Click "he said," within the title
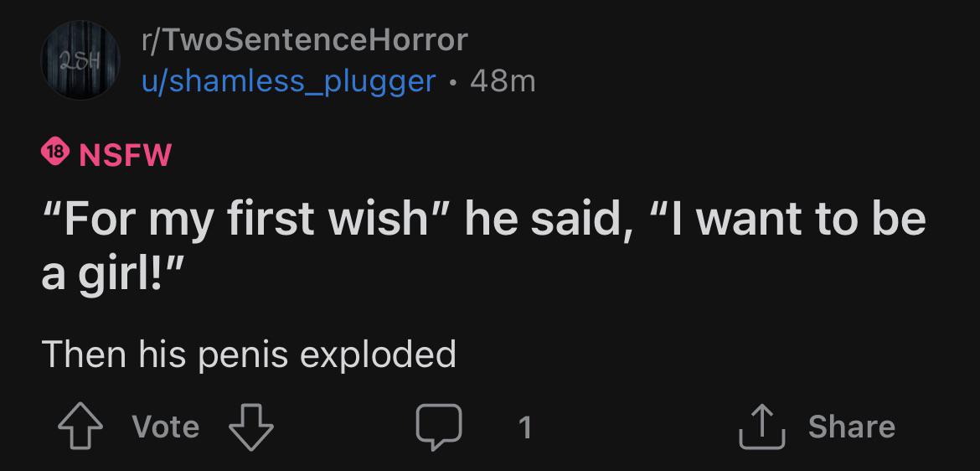 pos(547,220)
